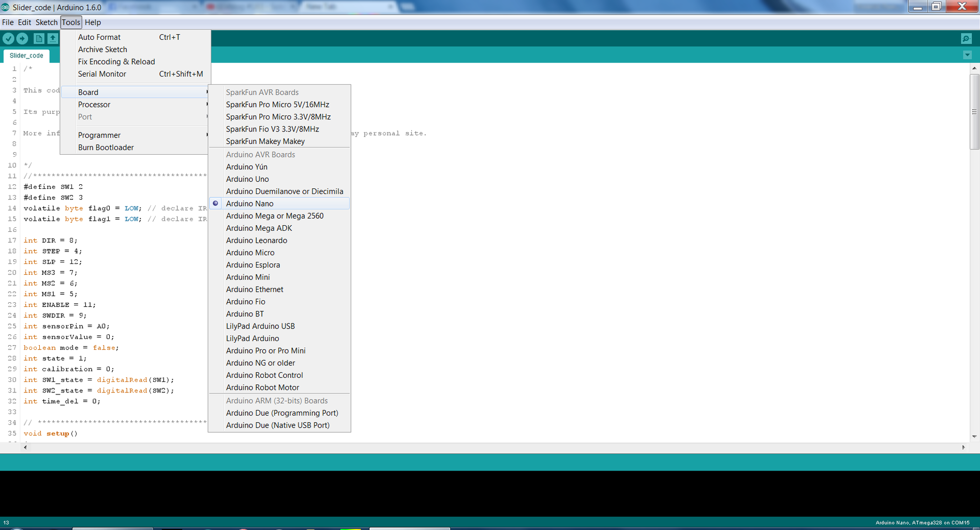Choose the plain LilyPad Arduino board
The image size is (980, 530).
pyautogui.click(x=279, y=338)
